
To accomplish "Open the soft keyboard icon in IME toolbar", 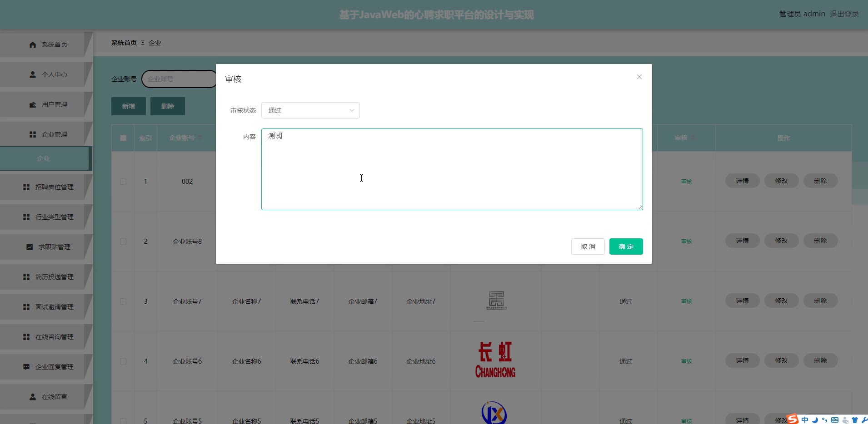I will pyautogui.click(x=835, y=420).
